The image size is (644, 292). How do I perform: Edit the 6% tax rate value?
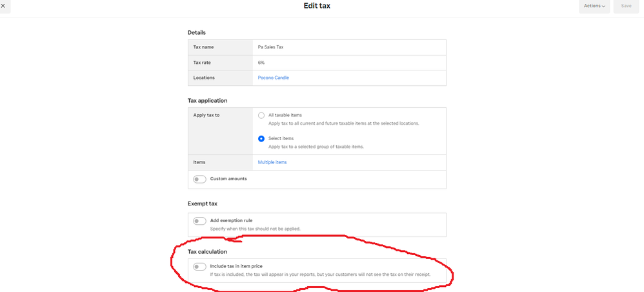(x=348, y=63)
